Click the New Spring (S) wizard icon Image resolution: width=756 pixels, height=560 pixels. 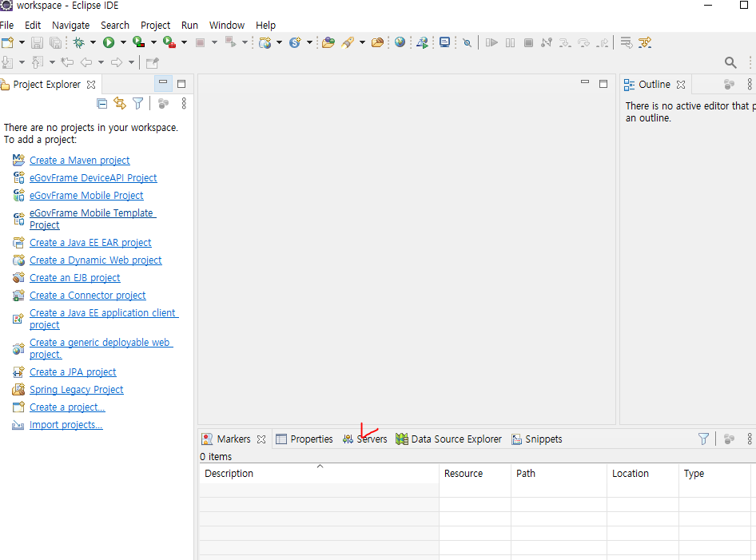[295, 42]
